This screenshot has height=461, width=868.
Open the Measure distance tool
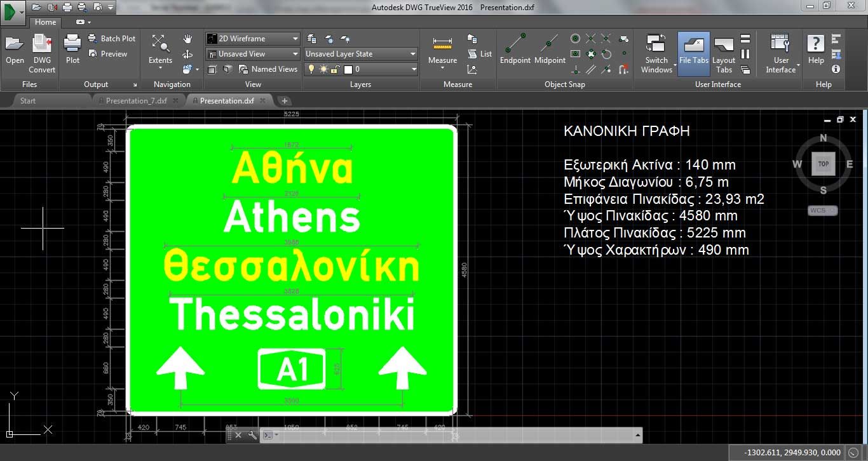pos(442,44)
